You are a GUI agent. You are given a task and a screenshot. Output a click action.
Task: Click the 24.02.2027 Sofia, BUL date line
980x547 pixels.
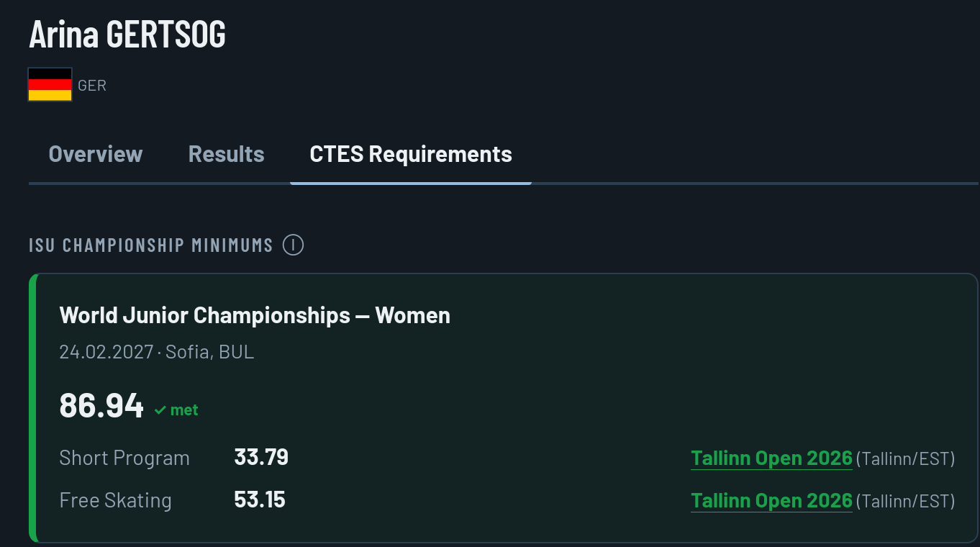click(157, 352)
